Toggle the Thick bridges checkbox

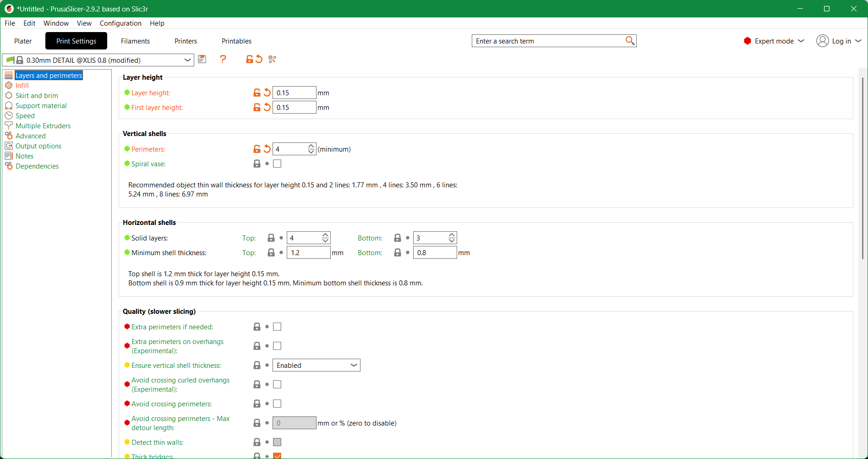pos(277,456)
